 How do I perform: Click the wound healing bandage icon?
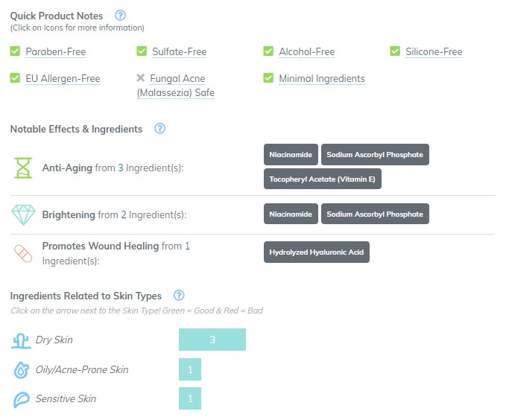(x=23, y=253)
